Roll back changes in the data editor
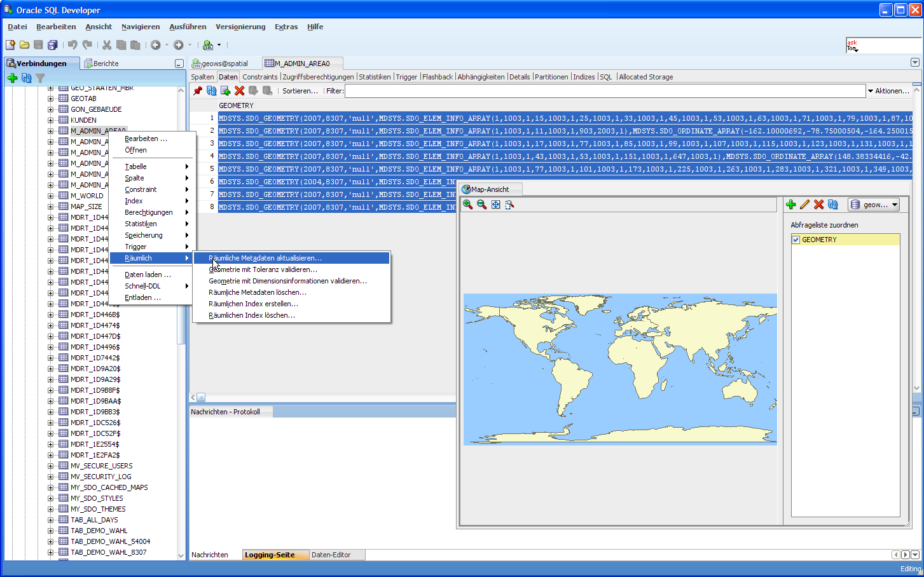Viewport: 924px width, 577px height. [x=268, y=91]
